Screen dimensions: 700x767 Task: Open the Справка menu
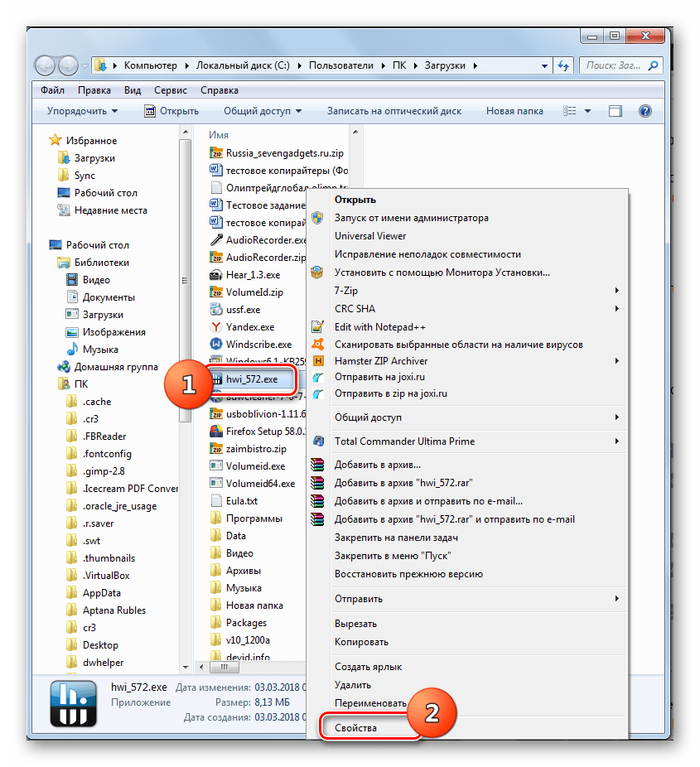(x=220, y=90)
